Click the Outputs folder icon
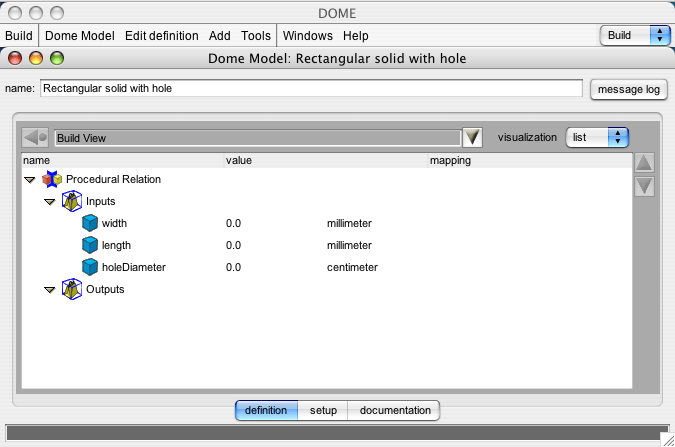This screenshot has height=447, width=675. pyautogui.click(x=71, y=289)
